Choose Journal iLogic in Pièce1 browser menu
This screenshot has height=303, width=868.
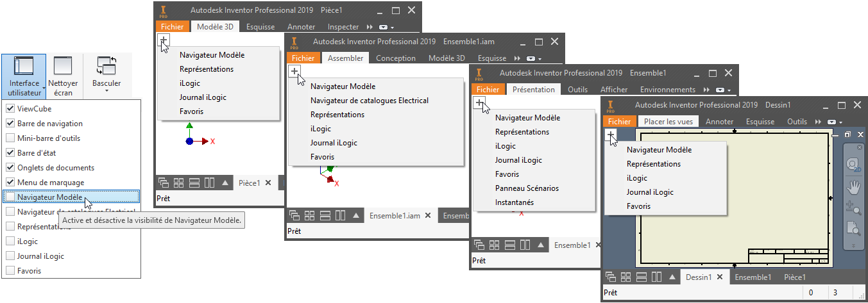click(203, 97)
